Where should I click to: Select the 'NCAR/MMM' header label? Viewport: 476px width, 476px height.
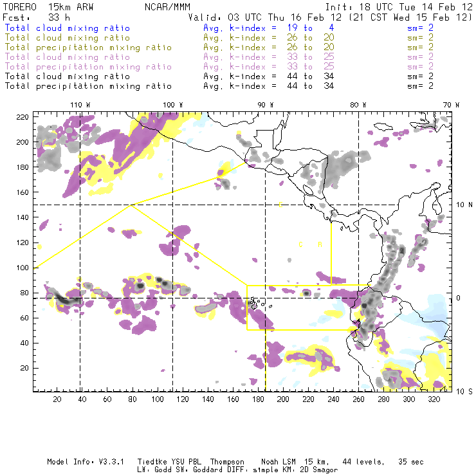tap(168, 6)
